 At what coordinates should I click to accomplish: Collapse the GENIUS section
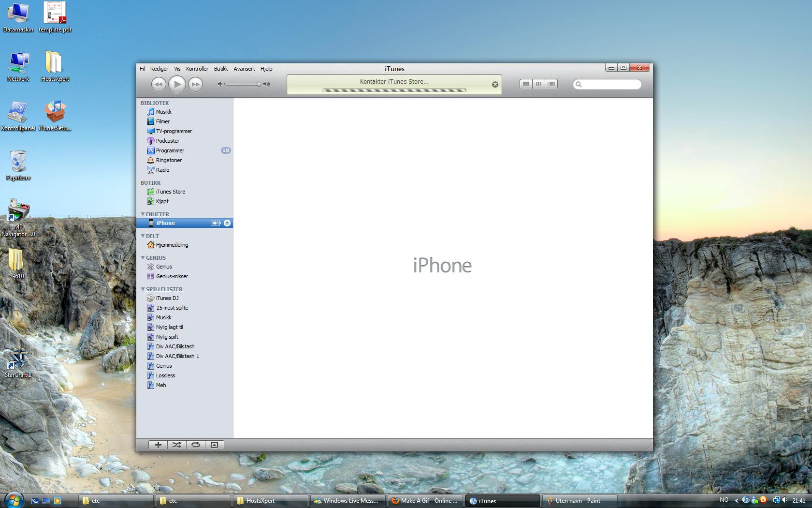[x=143, y=257]
